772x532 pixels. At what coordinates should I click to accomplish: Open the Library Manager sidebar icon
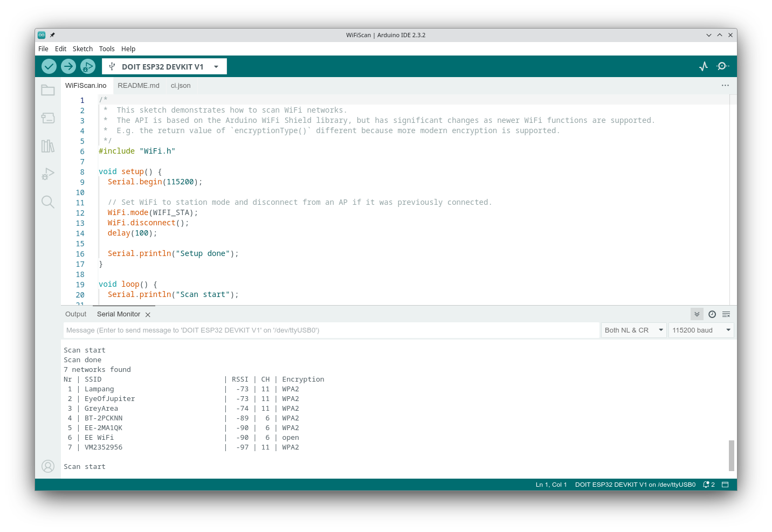(48, 146)
